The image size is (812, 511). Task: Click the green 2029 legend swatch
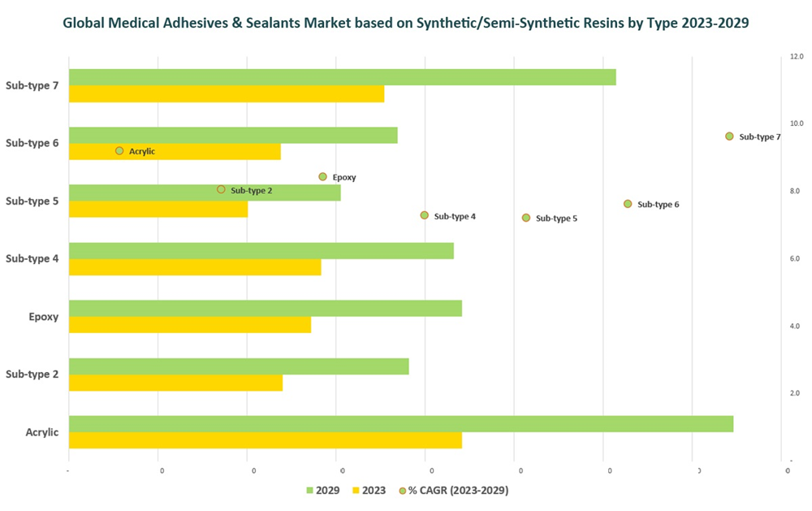(309, 491)
